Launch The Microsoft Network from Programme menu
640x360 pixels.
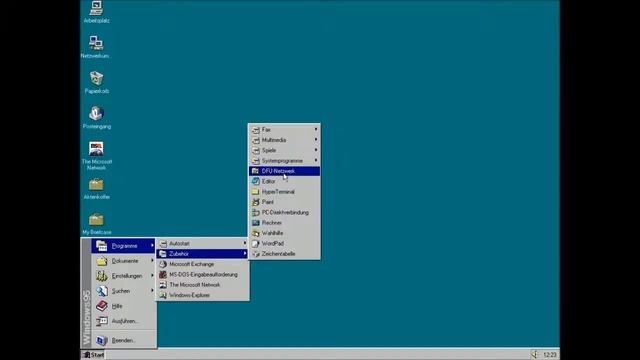point(203,284)
